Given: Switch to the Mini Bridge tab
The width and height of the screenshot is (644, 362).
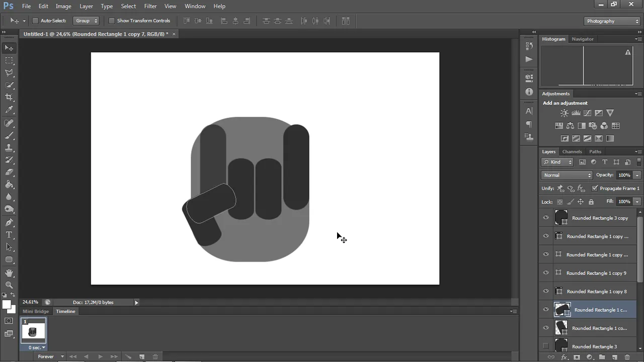Looking at the screenshot, I should (36, 311).
